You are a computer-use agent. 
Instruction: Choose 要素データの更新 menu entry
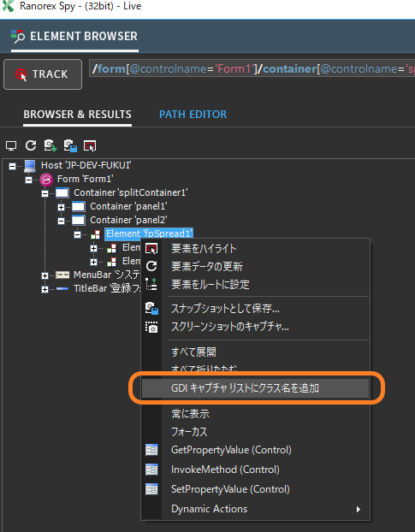click(x=256, y=267)
